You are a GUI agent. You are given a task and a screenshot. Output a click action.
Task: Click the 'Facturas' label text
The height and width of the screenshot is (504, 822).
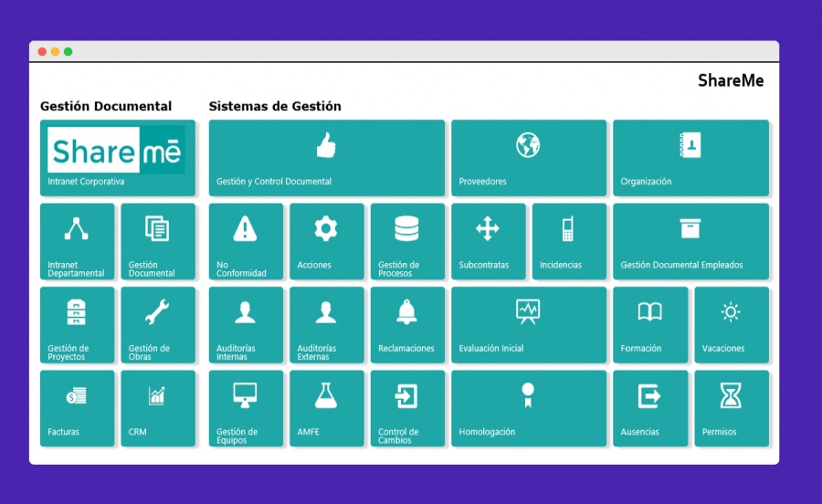pos(63,432)
